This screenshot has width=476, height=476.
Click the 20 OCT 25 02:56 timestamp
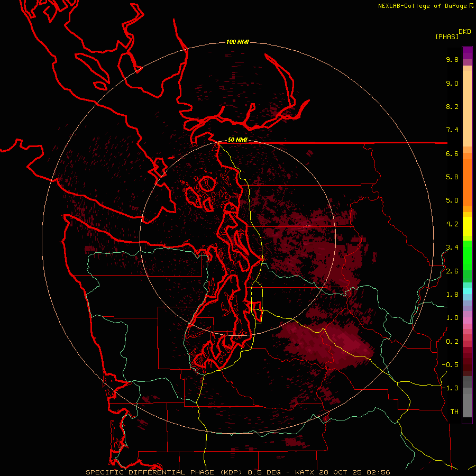coord(354,472)
